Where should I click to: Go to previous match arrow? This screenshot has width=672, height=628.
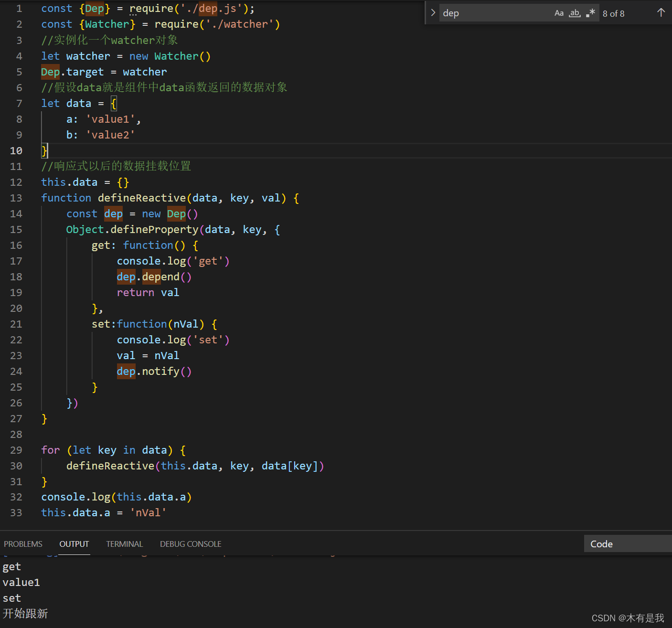pyautogui.click(x=661, y=13)
